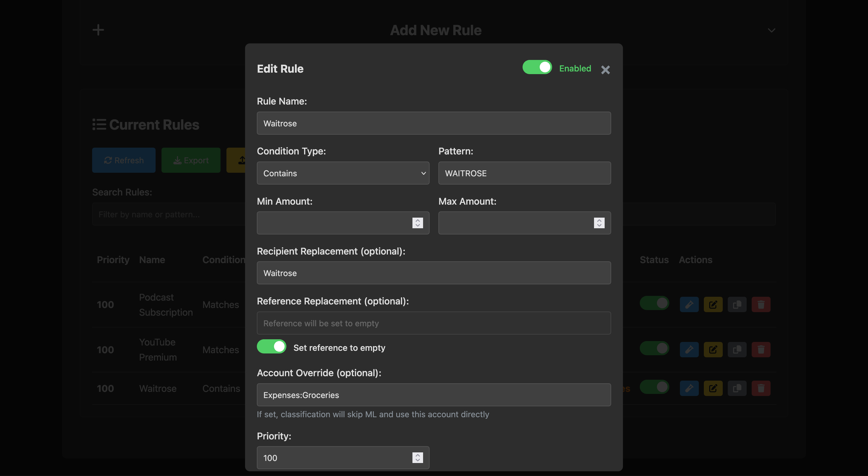Toggle Set reference to empty switch

[x=271, y=347]
